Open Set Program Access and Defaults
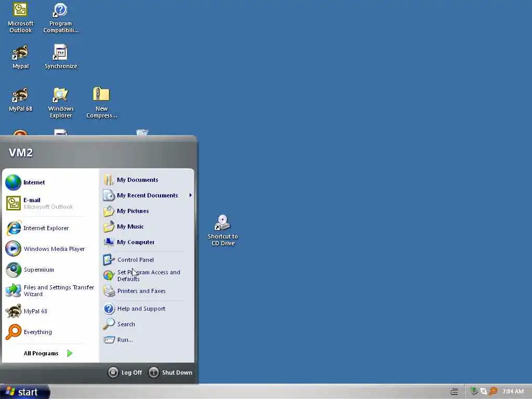Screen dimensions: 532x399 click(147, 275)
